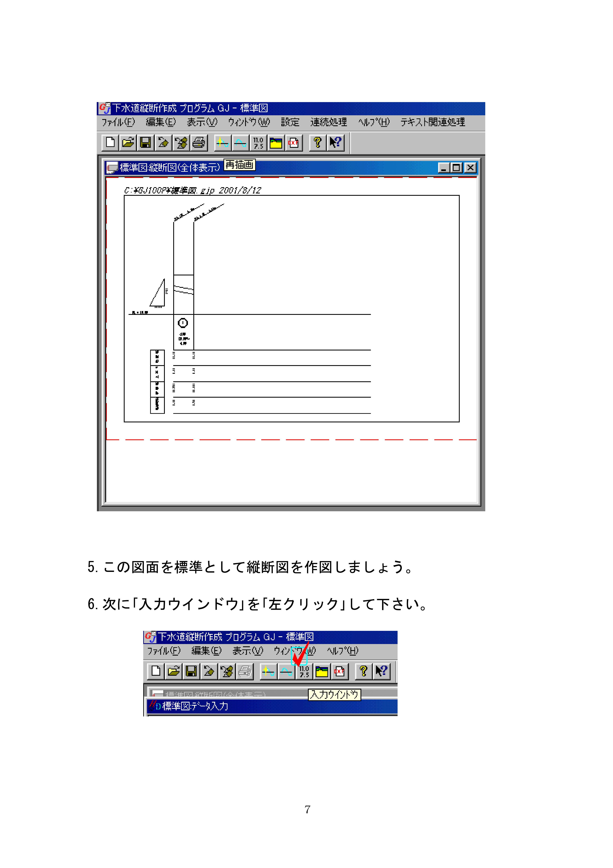Click crossed tools icon in lower toolbar
The width and height of the screenshot is (613, 868).
coord(227,671)
